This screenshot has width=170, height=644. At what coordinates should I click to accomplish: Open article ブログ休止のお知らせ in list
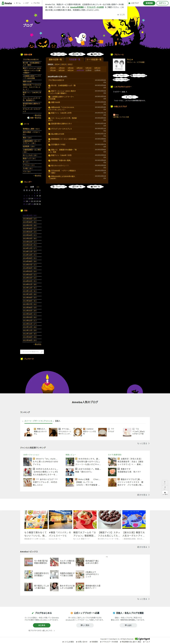pos(56,80)
